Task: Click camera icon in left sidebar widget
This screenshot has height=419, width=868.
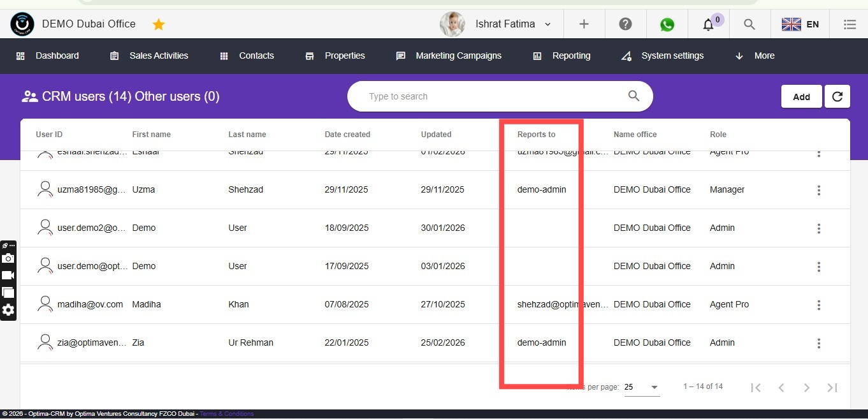Action: pyautogui.click(x=8, y=258)
